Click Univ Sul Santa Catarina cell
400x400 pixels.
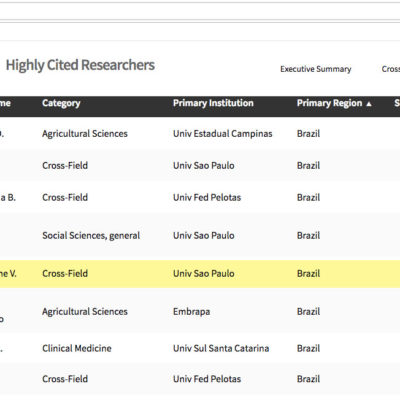pos(221,348)
